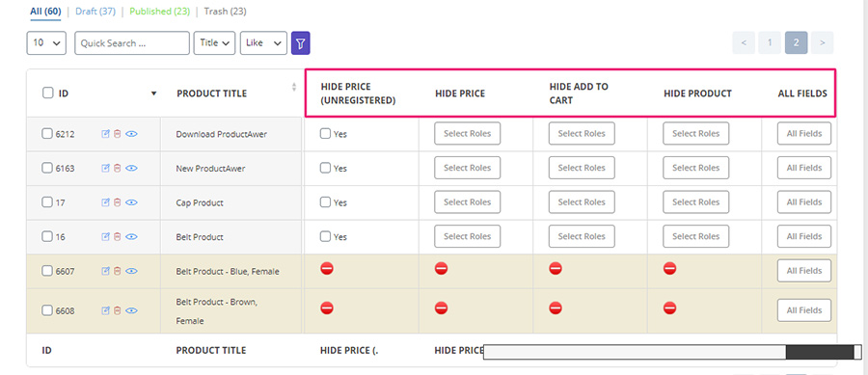The height and width of the screenshot is (375, 868).
Task: Open All Fields for variation 6607
Action: pyautogui.click(x=804, y=271)
